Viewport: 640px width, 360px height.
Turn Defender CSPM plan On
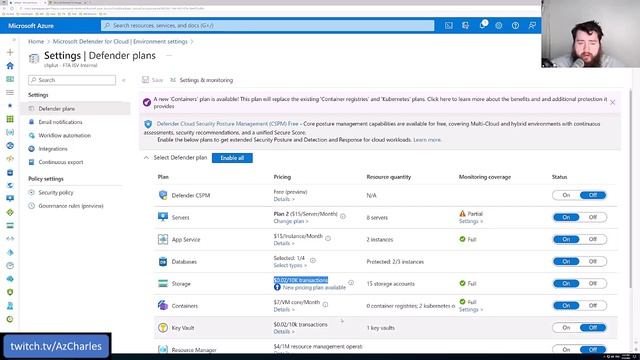click(x=566, y=195)
